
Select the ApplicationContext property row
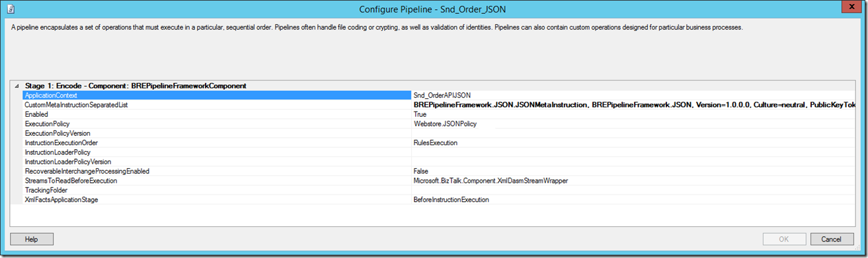[x=217, y=95]
